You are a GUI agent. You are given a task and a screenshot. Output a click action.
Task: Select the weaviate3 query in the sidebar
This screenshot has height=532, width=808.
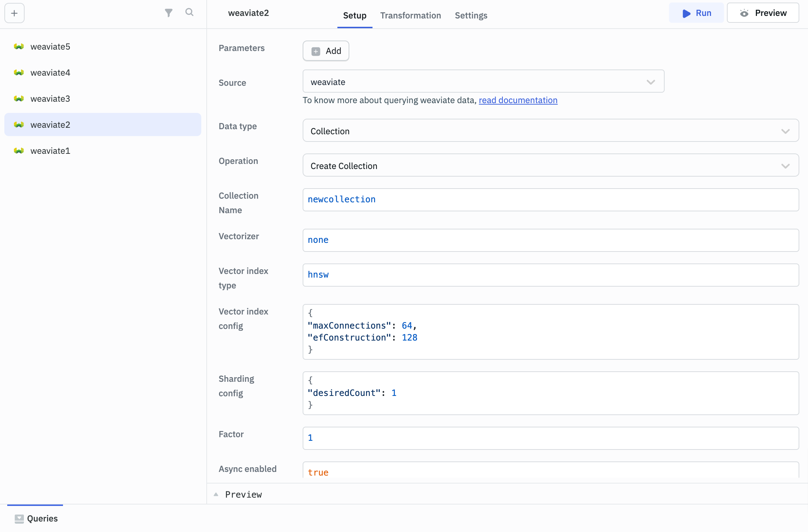click(50, 98)
